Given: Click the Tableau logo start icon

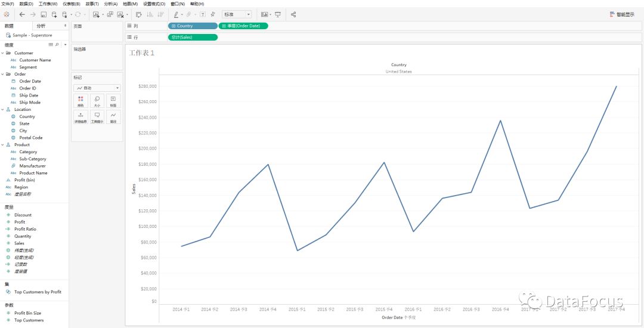Looking at the screenshot, I should (7, 14).
